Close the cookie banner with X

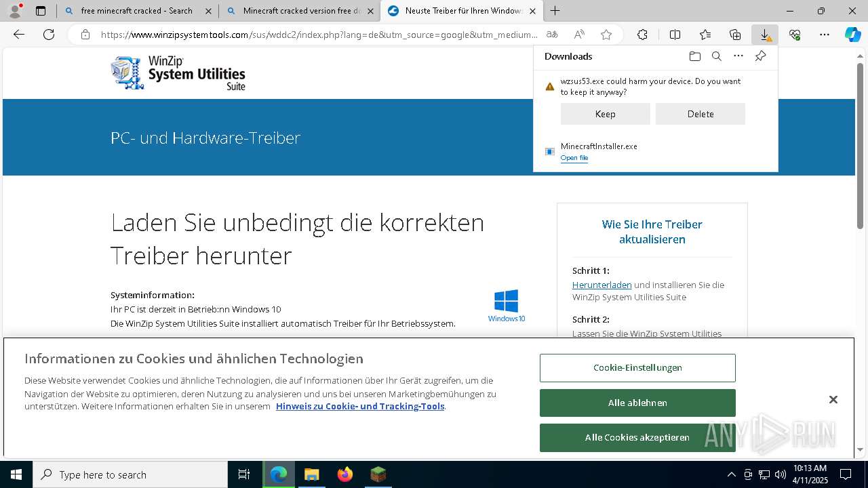tap(833, 400)
